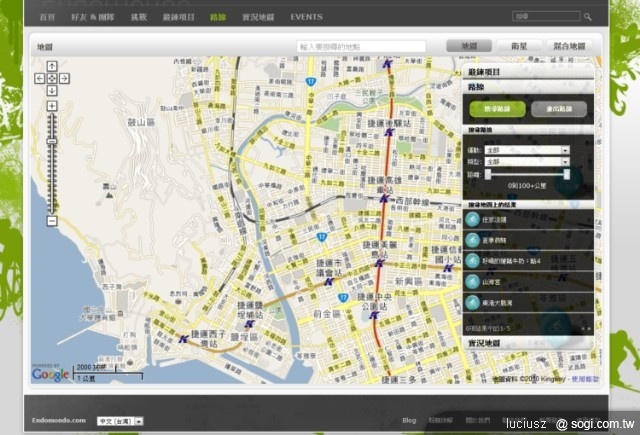Click the cycling icon of the second route result

click(473, 240)
